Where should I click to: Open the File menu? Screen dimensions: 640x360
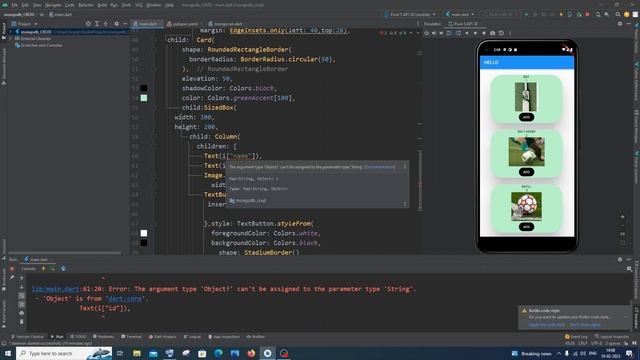pyautogui.click(x=15, y=5)
